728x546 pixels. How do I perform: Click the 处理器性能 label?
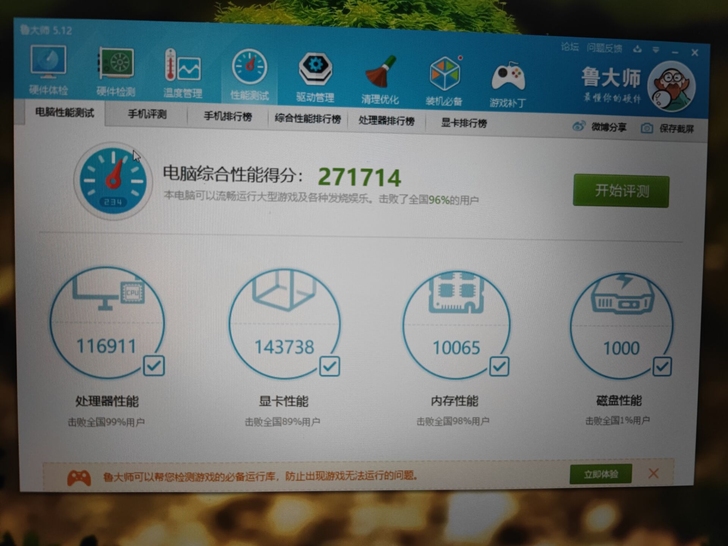click(x=107, y=401)
